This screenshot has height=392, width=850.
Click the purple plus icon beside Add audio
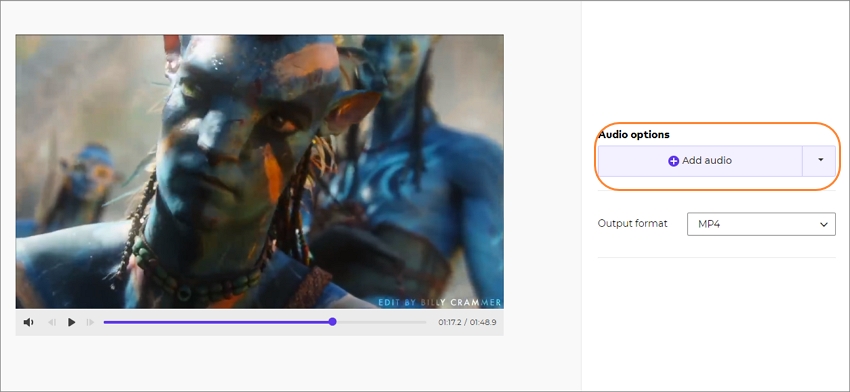(673, 161)
